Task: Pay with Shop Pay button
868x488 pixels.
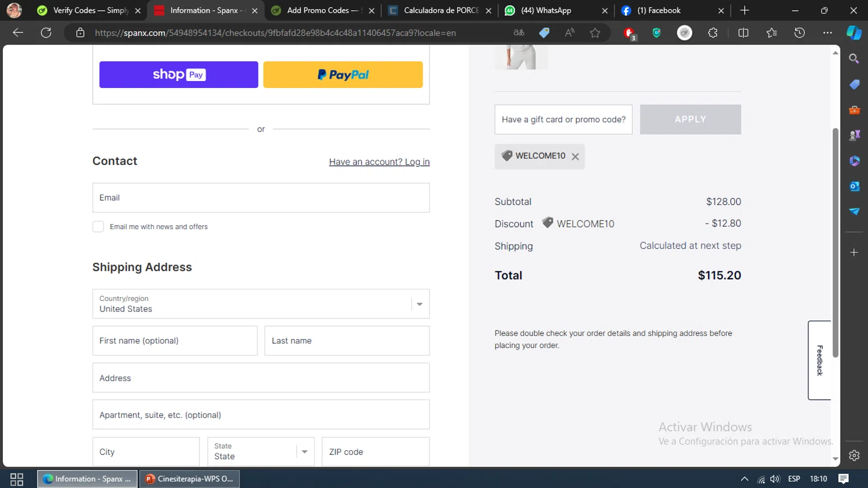Action: coord(179,75)
